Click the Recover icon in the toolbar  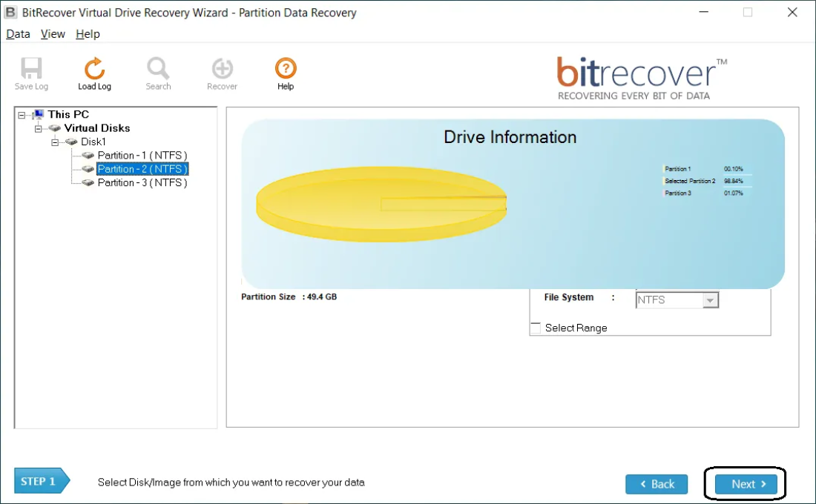[x=222, y=72]
